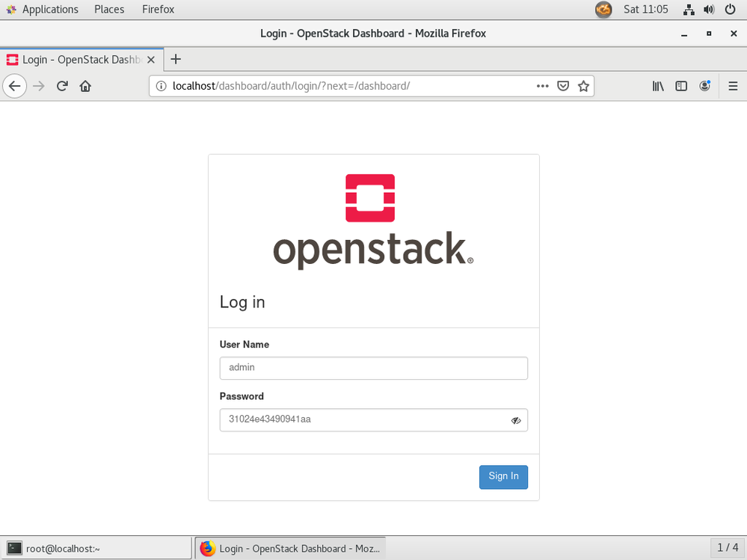The width and height of the screenshot is (747, 560).
Task: Bookmark this page with star icon
Action: (x=584, y=86)
